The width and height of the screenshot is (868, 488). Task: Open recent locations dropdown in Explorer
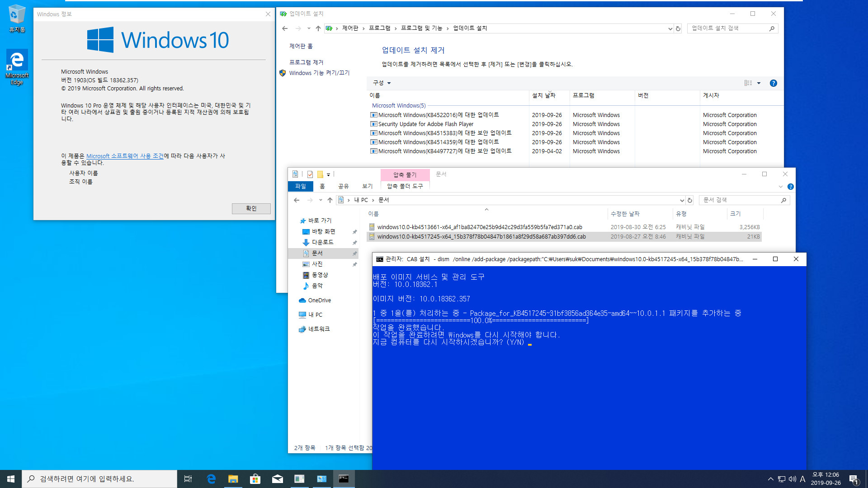pos(321,200)
